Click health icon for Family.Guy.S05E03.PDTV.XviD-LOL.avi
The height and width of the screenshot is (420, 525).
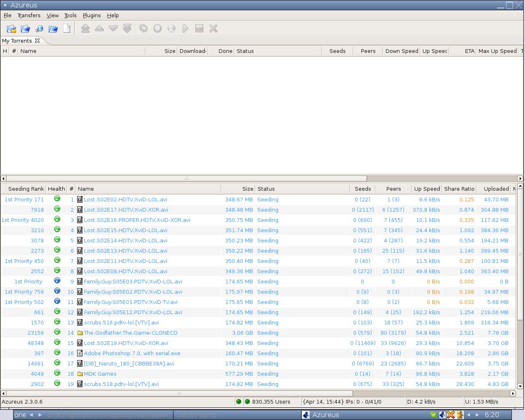[57, 281]
